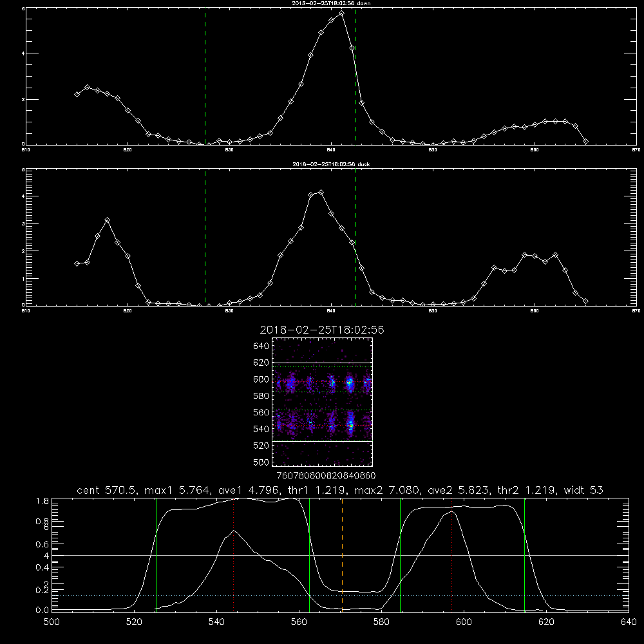Image resolution: width=644 pixels, height=644 pixels.
Task: Select bottom plot x-axis label "640"
Action: [x=629, y=622]
